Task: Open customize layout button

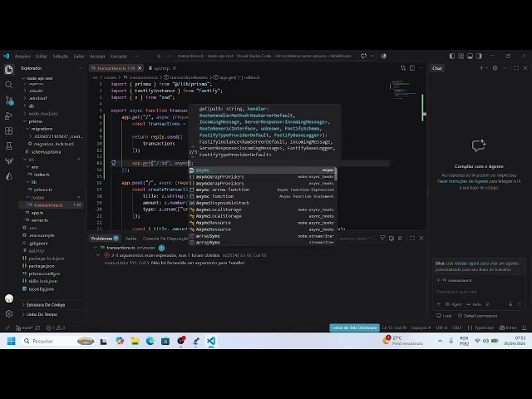Action: 461,56
